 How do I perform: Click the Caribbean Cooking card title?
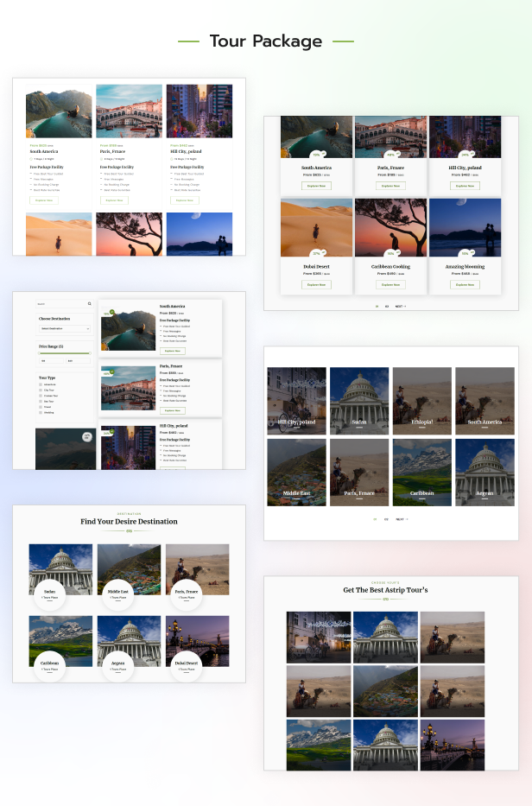click(390, 266)
